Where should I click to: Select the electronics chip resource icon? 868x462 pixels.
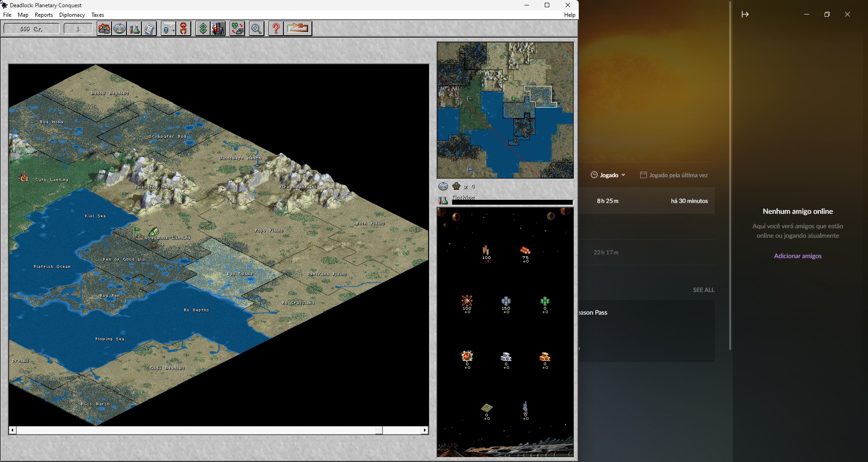pyautogui.click(x=486, y=408)
